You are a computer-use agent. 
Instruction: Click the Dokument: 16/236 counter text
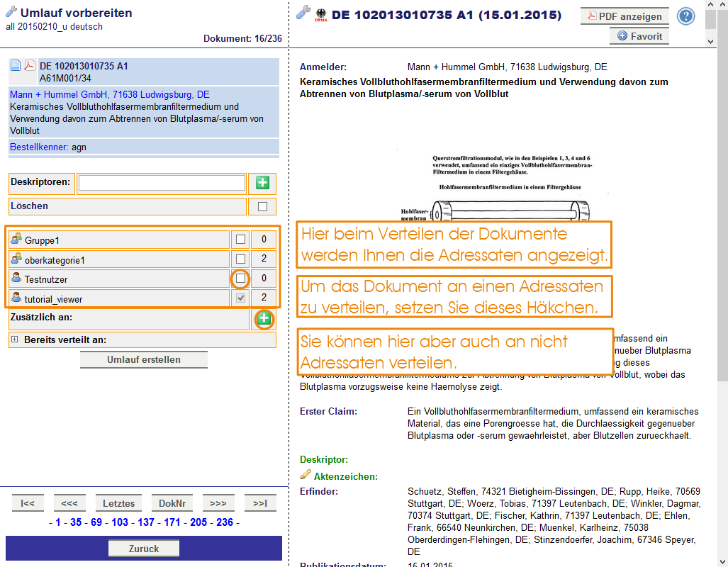coord(242,38)
